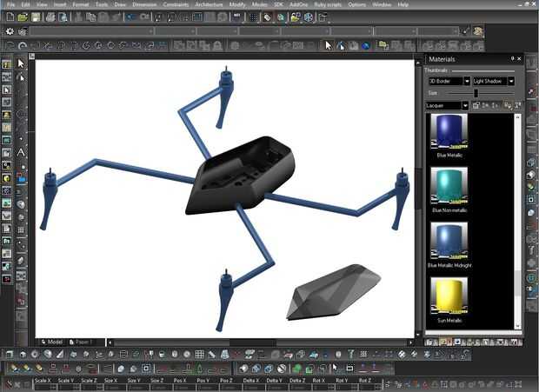Close the Materials panel

(x=519, y=59)
